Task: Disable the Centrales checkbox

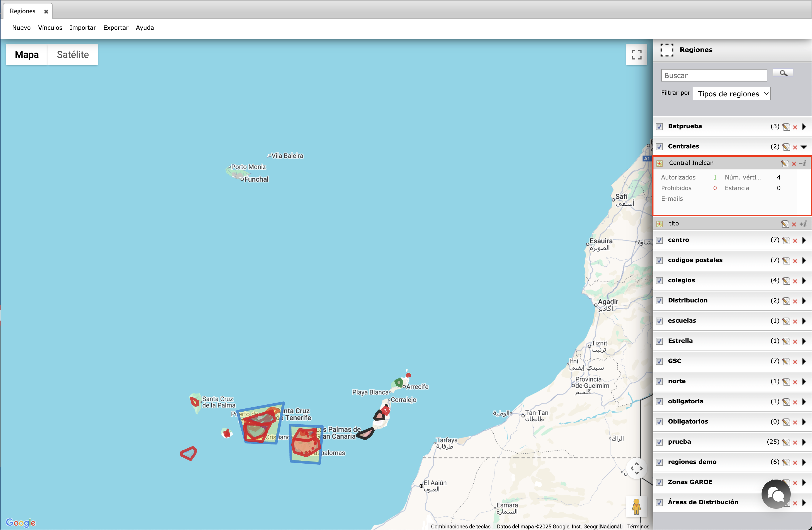Action: (x=660, y=147)
